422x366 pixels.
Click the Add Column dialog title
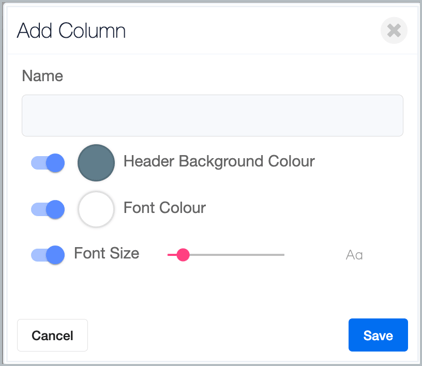click(71, 31)
